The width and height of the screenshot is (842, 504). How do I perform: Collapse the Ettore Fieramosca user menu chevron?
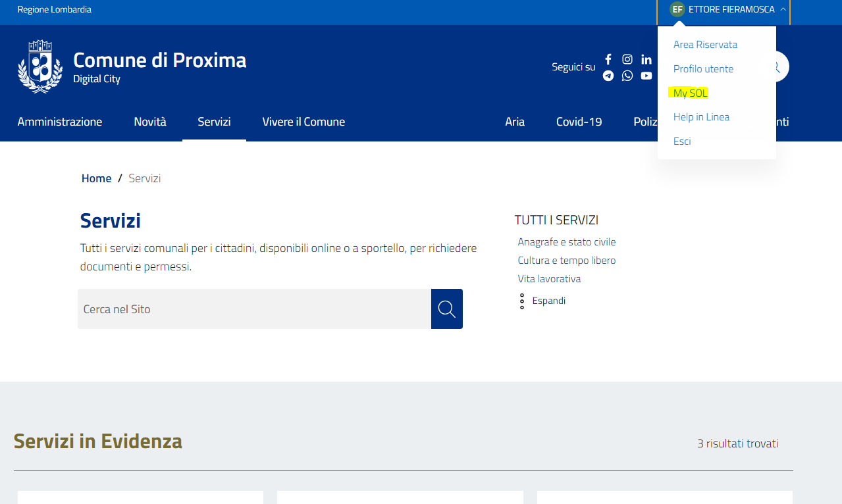click(x=783, y=10)
